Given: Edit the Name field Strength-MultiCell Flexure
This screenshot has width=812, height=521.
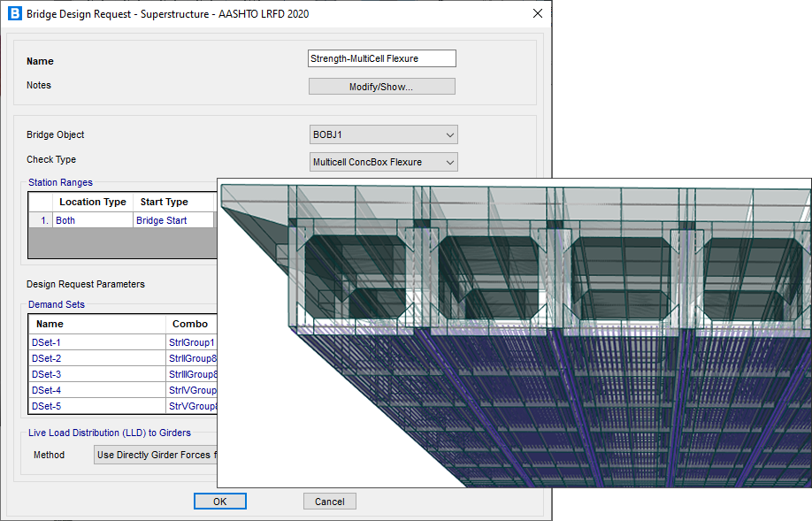Looking at the screenshot, I should [x=381, y=59].
